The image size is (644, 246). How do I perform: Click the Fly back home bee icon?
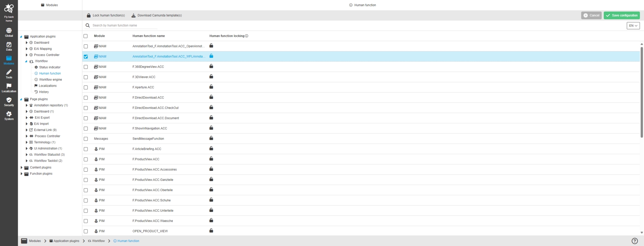[x=9, y=9]
